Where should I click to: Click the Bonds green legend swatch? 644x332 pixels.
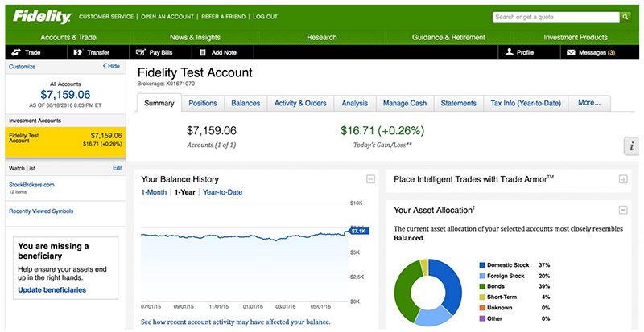click(482, 286)
